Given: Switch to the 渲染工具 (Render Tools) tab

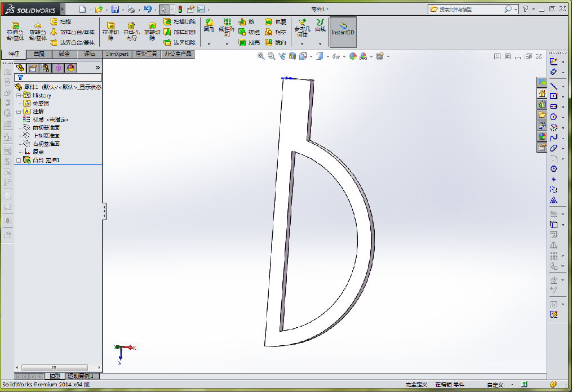Looking at the screenshot, I should pyautogui.click(x=147, y=54).
